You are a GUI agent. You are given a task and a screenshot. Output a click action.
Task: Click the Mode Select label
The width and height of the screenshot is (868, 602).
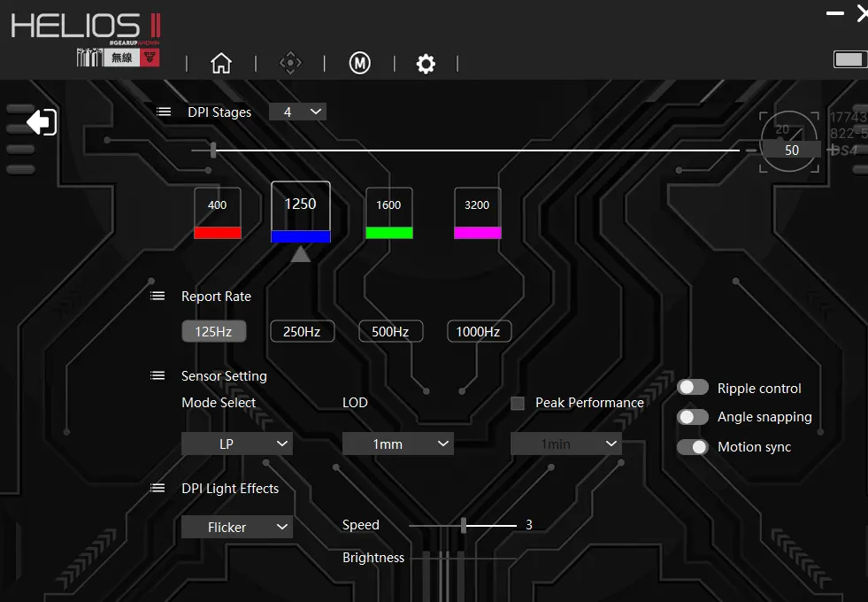click(219, 403)
